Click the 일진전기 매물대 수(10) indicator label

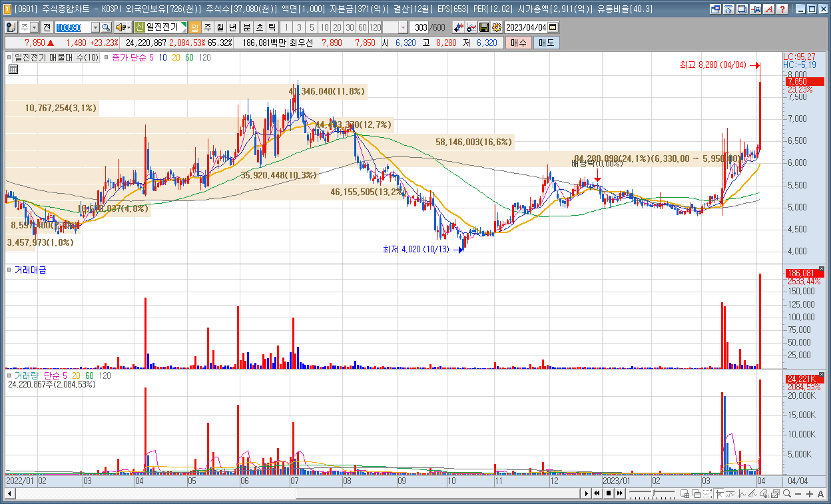[x=56, y=58]
